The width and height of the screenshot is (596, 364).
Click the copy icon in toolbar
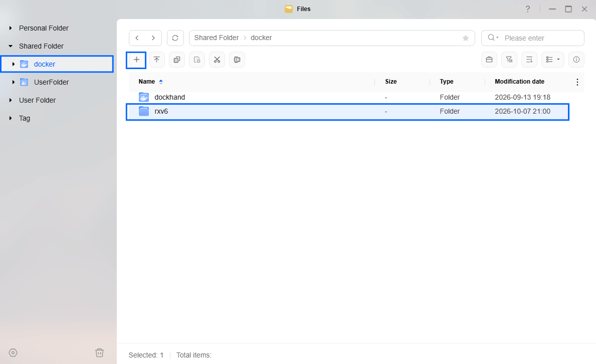click(177, 60)
